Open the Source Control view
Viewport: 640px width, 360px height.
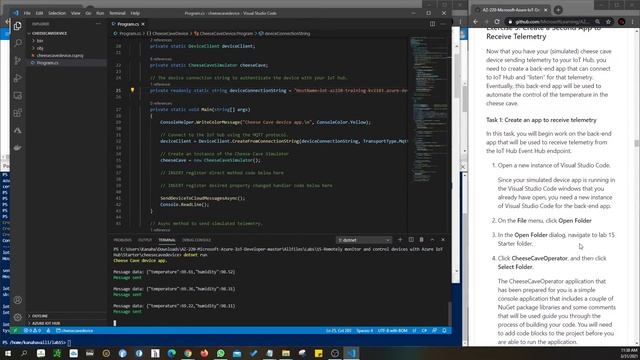tap(18, 60)
